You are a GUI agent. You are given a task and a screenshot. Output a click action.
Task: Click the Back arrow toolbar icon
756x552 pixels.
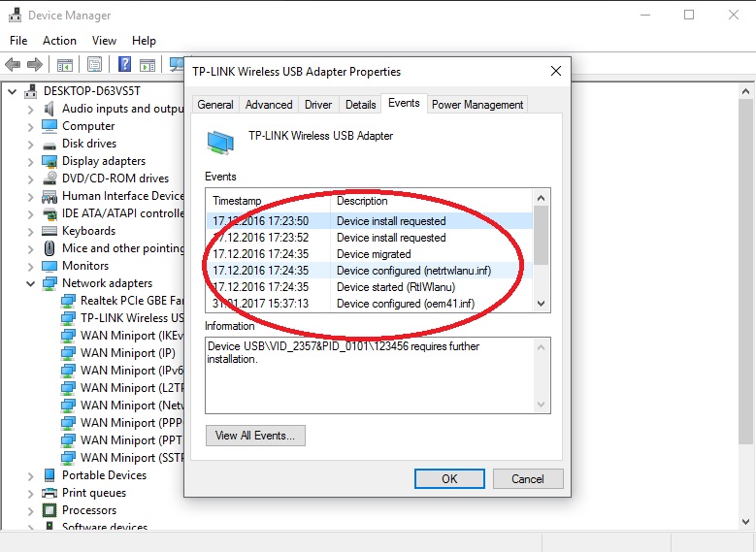(13, 64)
